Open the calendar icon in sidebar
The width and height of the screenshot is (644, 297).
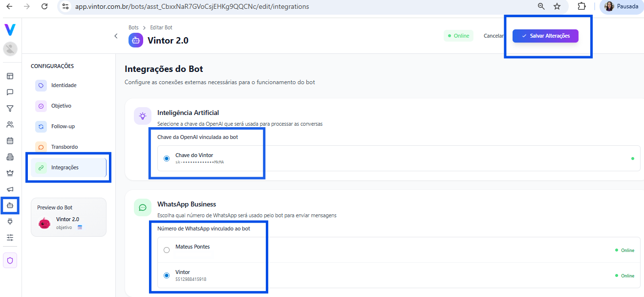(10, 140)
